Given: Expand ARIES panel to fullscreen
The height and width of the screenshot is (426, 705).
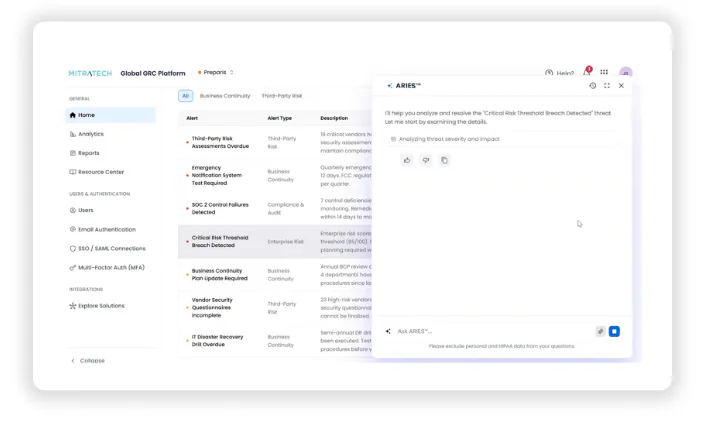Looking at the screenshot, I should [x=607, y=85].
